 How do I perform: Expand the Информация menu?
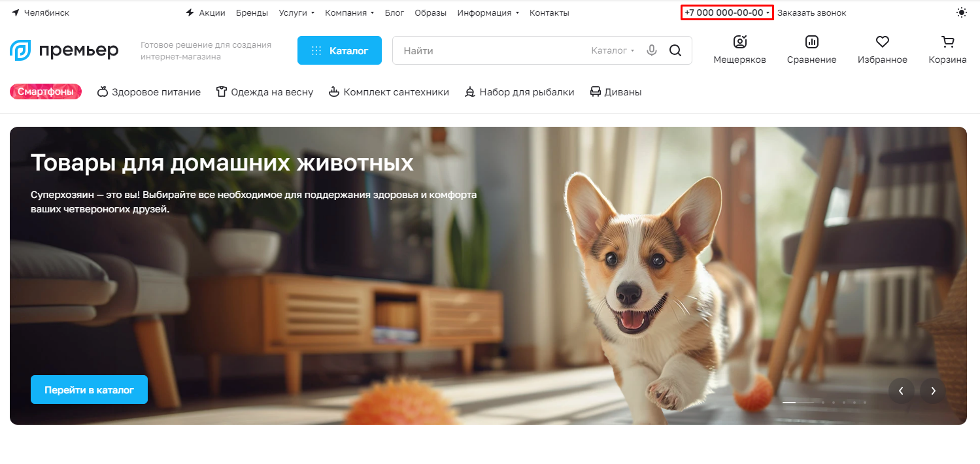488,13
